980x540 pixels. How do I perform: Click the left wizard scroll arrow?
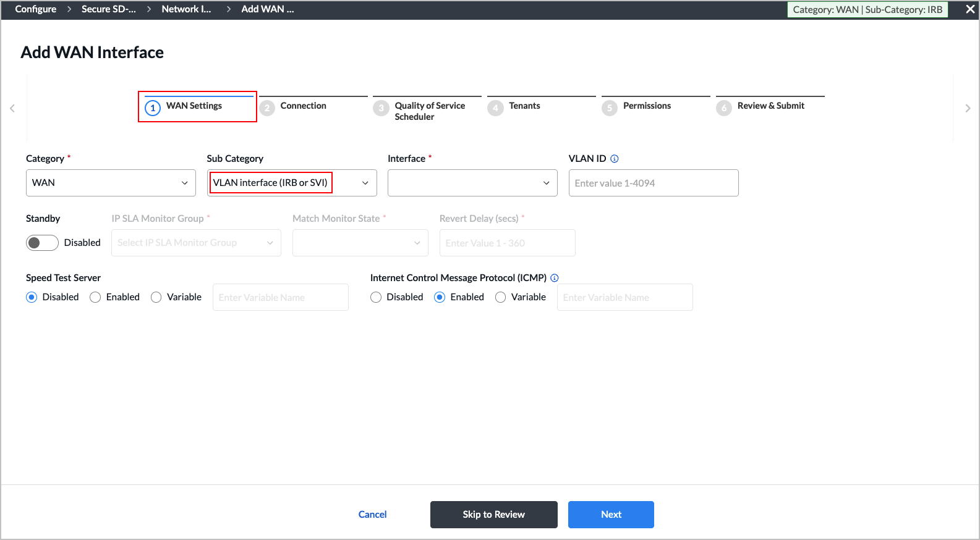click(x=12, y=108)
